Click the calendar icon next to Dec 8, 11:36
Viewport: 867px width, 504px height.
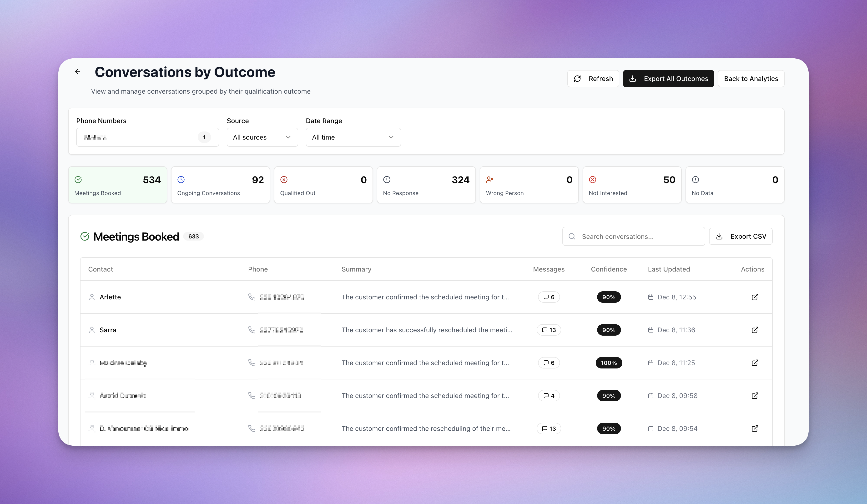pos(650,330)
